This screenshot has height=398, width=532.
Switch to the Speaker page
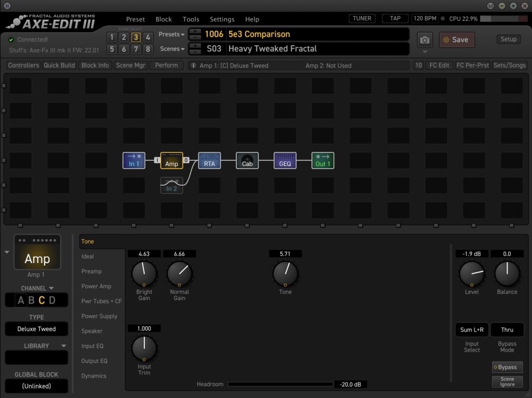tap(91, 331)
